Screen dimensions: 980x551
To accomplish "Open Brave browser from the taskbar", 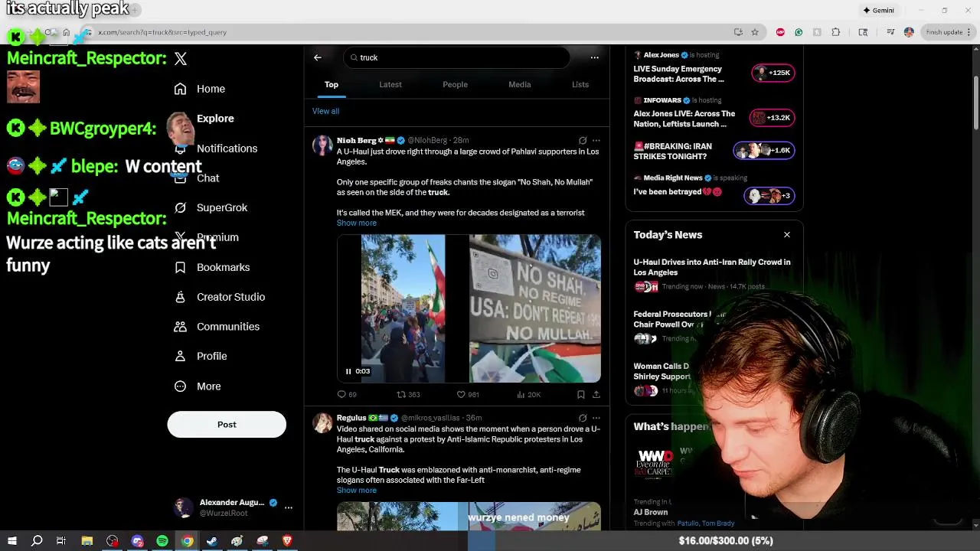I will pos(287,541).
